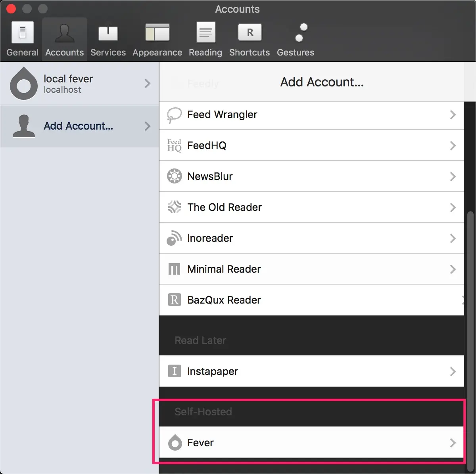Choose the self-hosted "Fever" service
476x474 pixels.
(200, 443)
